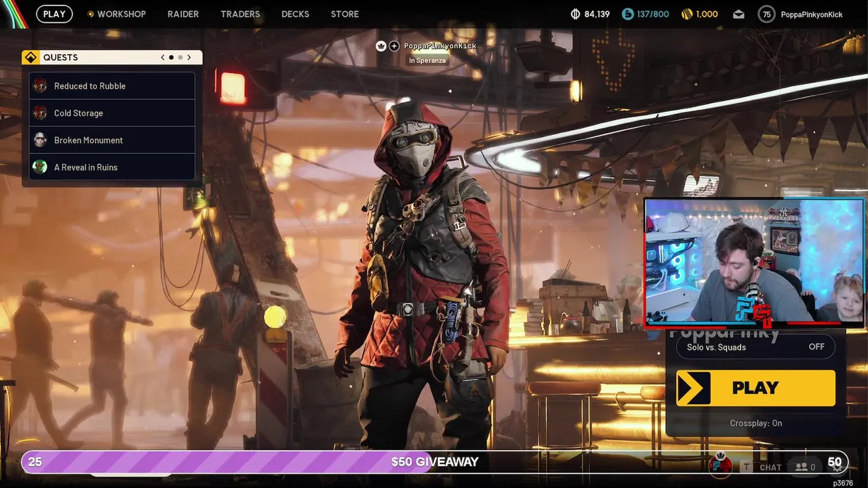
Task: Go to previous quests page arrow
Action: tap(163, 58)
